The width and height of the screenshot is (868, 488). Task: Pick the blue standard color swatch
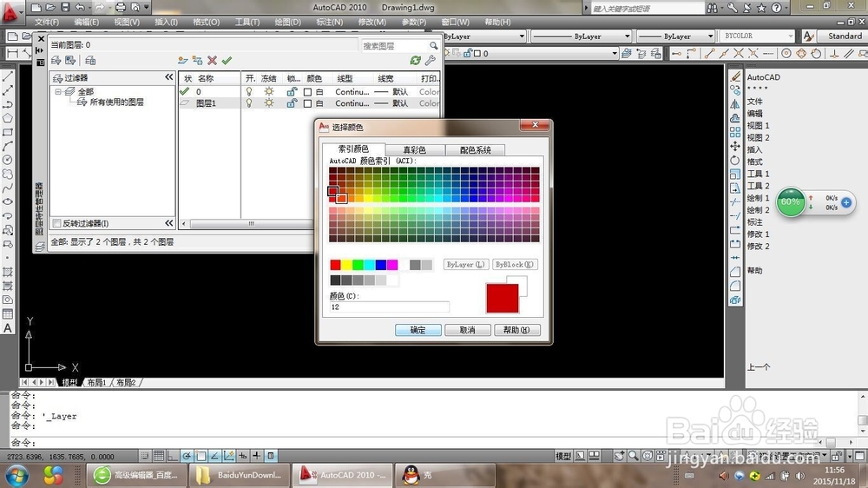click(x=381, y=265)
